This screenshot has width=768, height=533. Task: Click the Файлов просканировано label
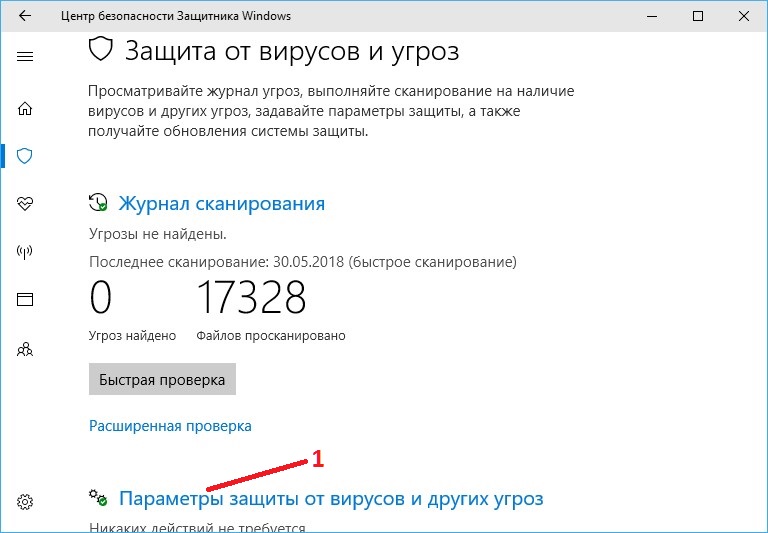[x=271, y=336]
